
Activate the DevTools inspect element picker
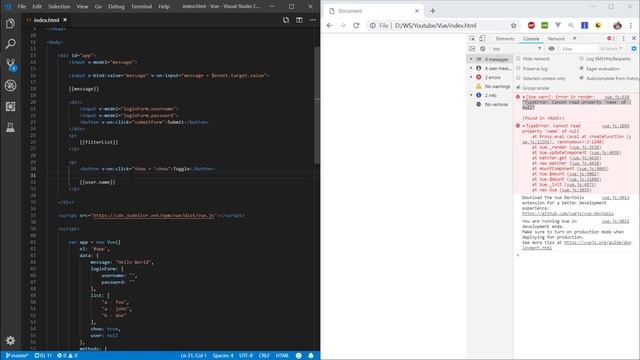472,38
